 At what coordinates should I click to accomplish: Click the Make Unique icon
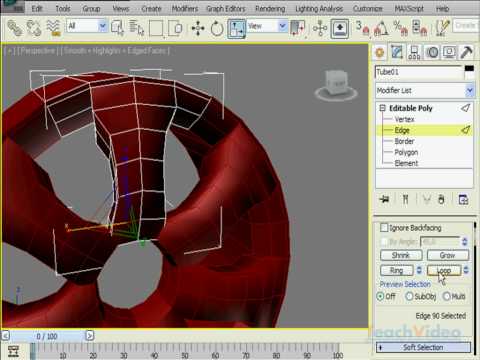426,199
